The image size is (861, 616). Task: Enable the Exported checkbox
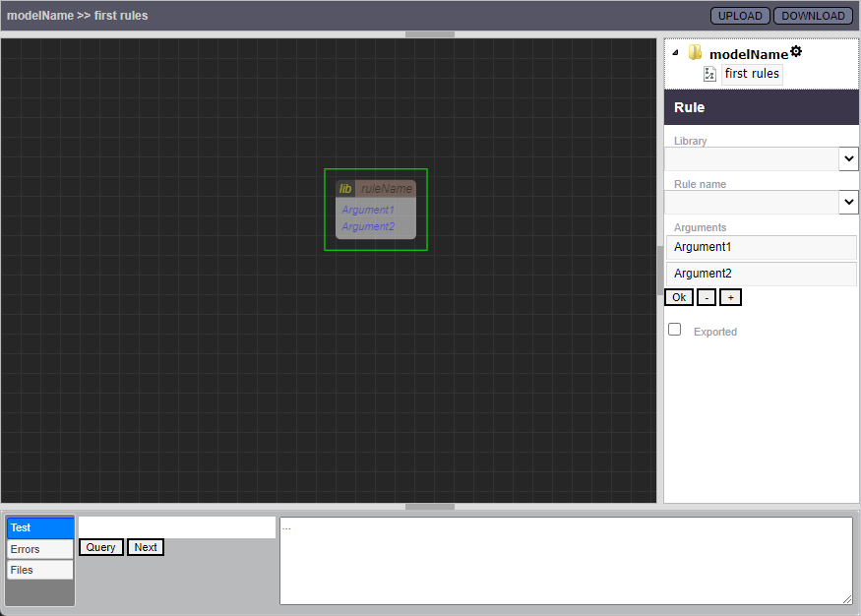pyautogui.click(x=675, y=330)
